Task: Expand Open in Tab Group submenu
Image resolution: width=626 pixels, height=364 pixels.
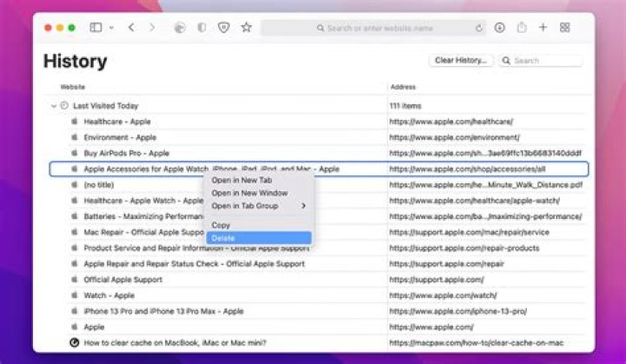Action: pyautogui.click(x=259, y=206)
